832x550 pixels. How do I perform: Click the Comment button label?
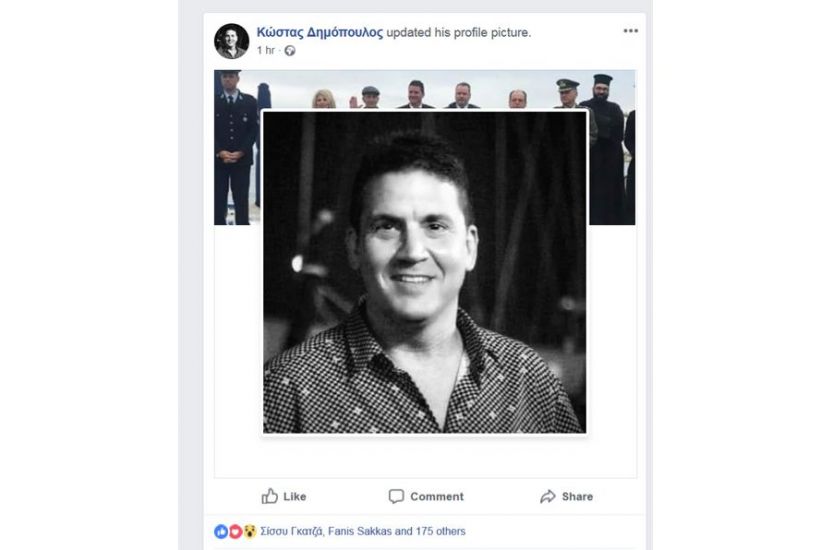point(437,496)
